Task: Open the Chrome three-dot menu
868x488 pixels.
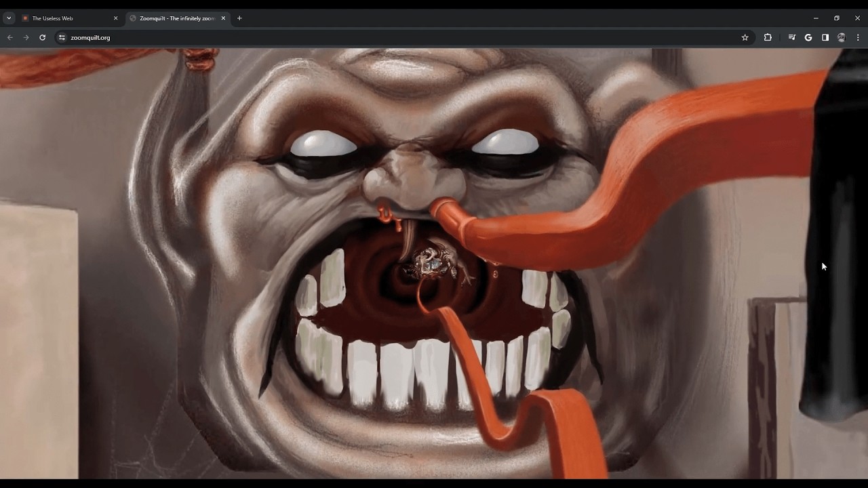Action: point(858,37)
